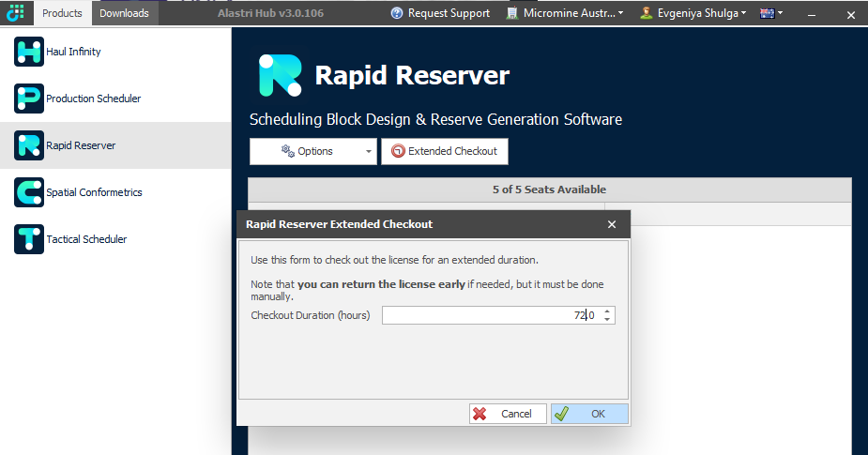
Task: Click the red X icon on Cancel
Action: [x=480, y=414]
